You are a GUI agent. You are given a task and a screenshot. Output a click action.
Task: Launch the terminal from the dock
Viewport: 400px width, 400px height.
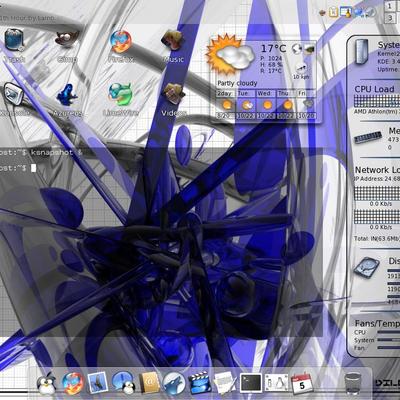coord(251,383)
